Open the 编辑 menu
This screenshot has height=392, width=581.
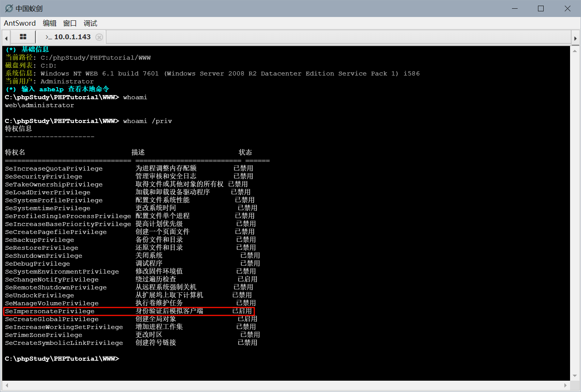(x=49, y=23)
